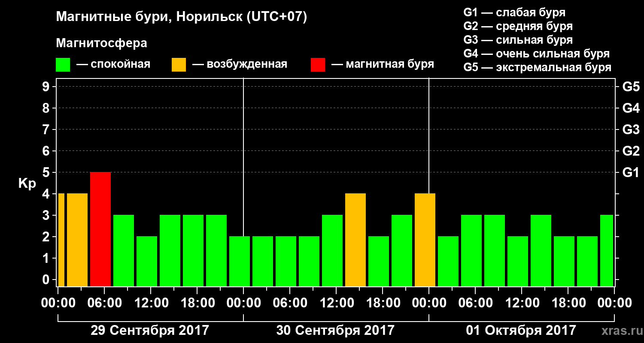Click the 'G3 — сильная буря' legend line
This screenshot has height=343, width=644.
coord(518,40)
